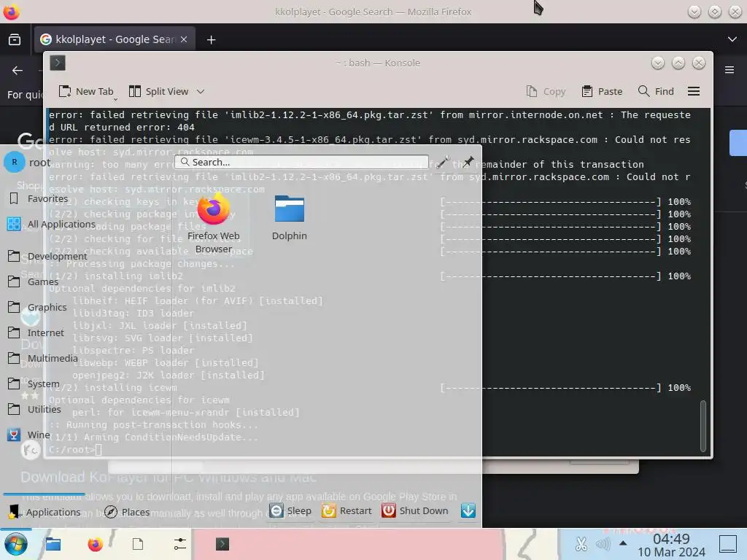Click the Sleep button
Image resolution: width=747 pixels, height=560 pixels.
[290, 510]
